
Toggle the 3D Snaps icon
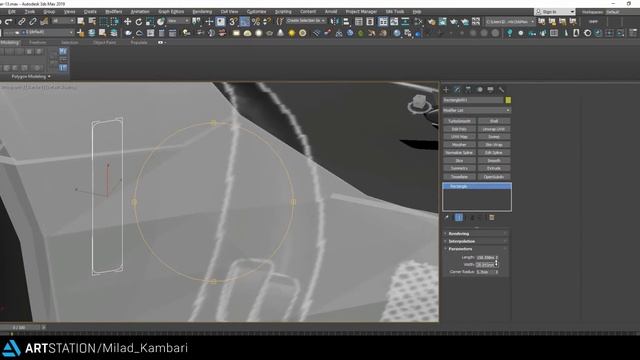tap(233, 22)
